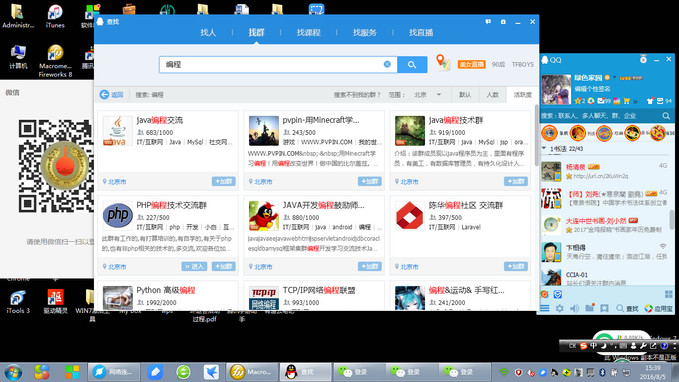Open the app manager grid icon in QQ
Image resolution: width=679 pixels, height=382 pixels.
click(x=668, y=294)
